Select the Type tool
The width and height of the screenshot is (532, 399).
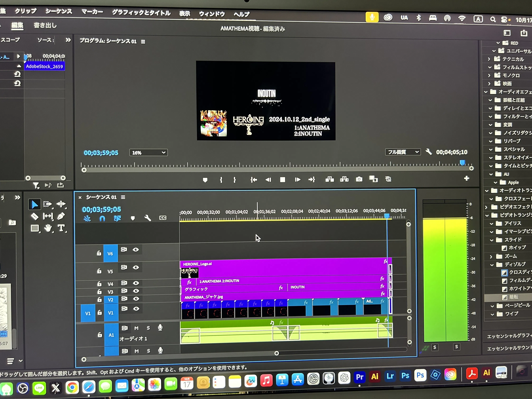pos(61,228)
